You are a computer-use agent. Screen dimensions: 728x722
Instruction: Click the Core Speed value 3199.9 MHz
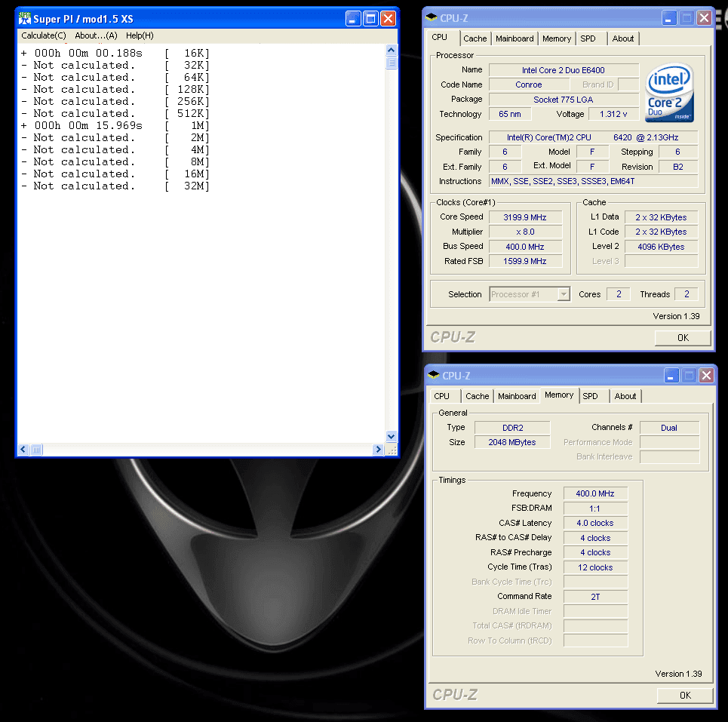[x=525, y=217]
